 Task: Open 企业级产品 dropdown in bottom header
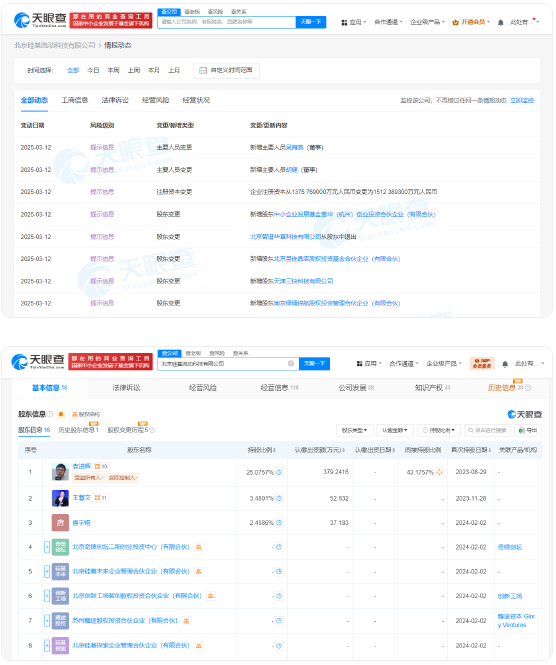(x=444, y=364)
